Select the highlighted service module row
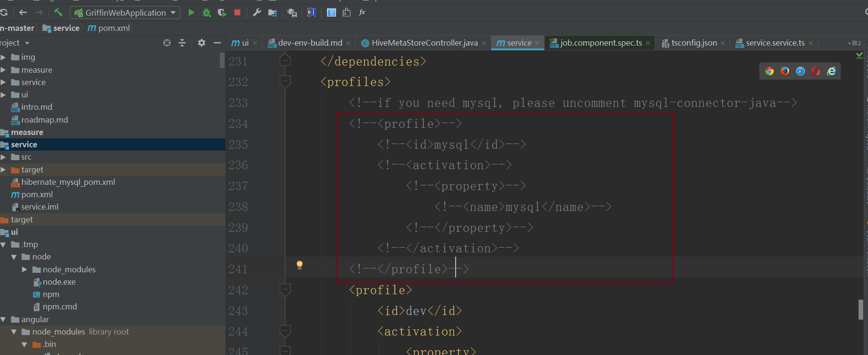Image resolution: width=868 pixels, height=355 pixels. tap(113, 144)
